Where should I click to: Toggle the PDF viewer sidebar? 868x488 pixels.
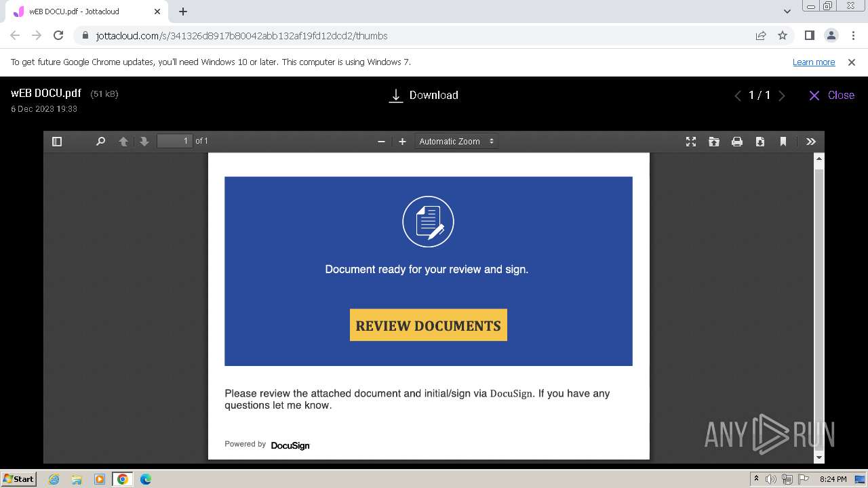click(57, 142)
